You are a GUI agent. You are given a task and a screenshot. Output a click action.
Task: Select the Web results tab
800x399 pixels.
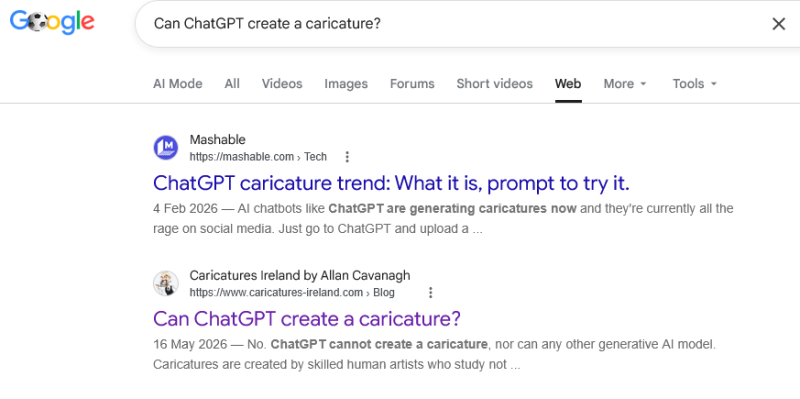[568, 84]
